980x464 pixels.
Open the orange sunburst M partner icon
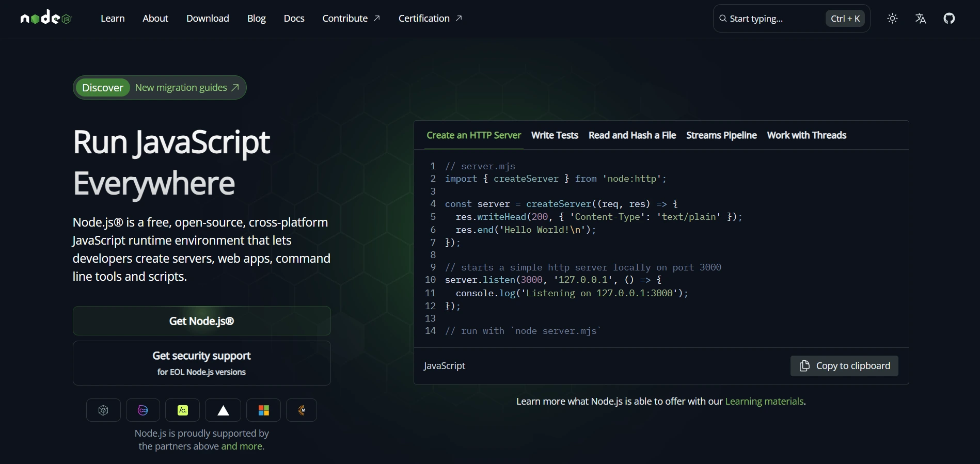302,410
